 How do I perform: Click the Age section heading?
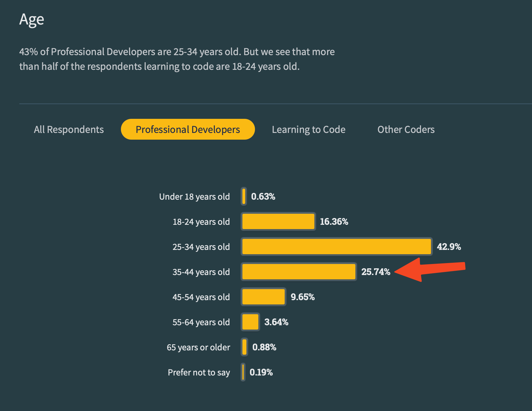point(32,20)
